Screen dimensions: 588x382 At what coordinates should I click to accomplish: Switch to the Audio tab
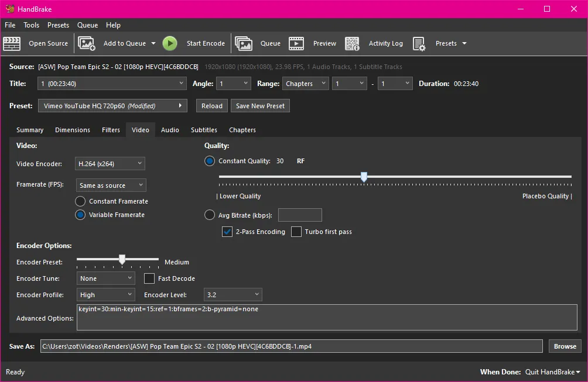click(170, 130)
